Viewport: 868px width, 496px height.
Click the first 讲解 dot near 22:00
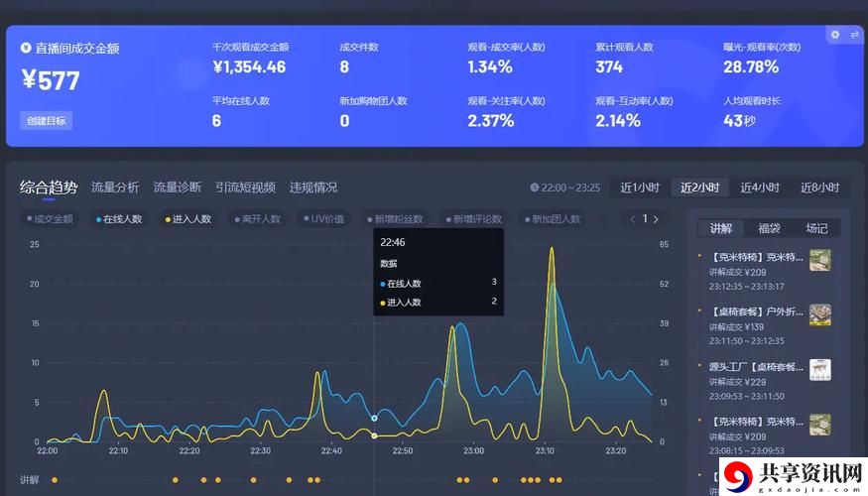55,480
